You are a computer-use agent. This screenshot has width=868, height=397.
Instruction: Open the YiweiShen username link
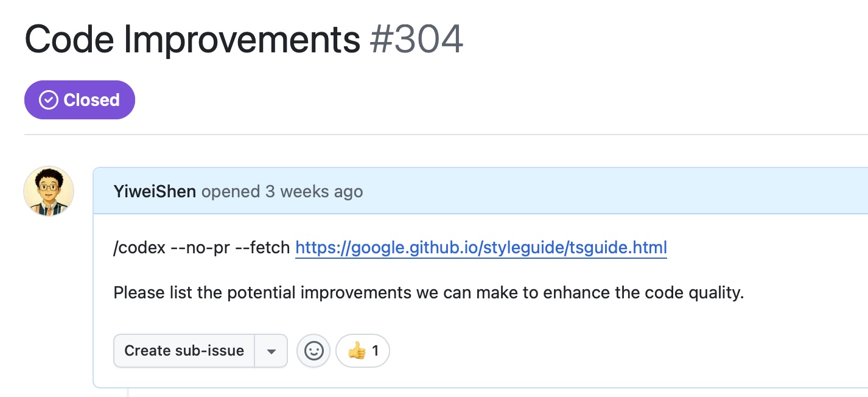(x=155, y=192)
